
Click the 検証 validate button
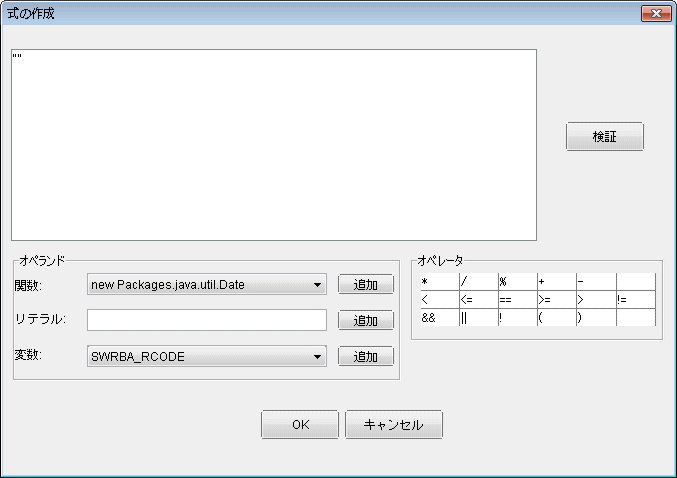coord(604,136)
